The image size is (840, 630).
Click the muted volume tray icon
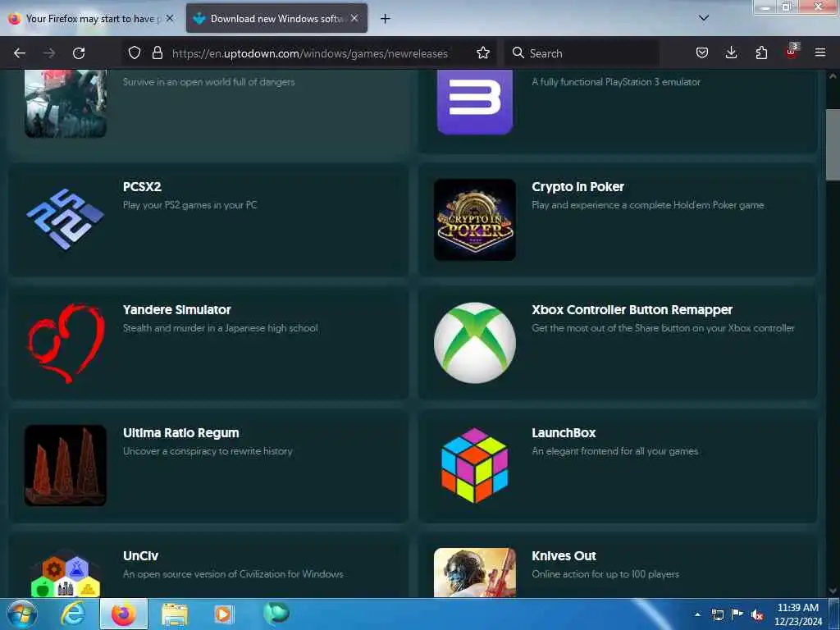(x=756, y=615)
